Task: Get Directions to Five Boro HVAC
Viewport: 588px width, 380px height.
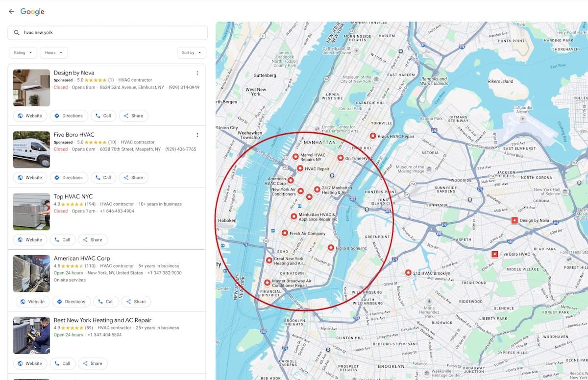Action: pos(69,178)
